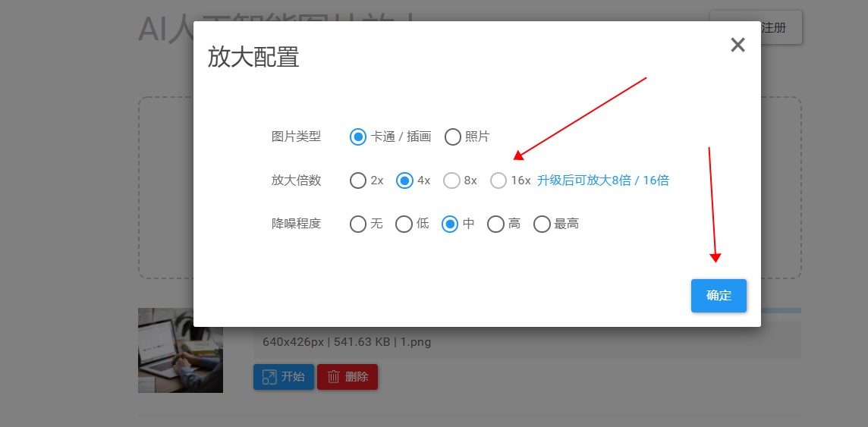Image resolution: width=868 pixels, height=427 pixels.
Task: Confirm settings with the 确定 button
Action: [x=719, y=296]
